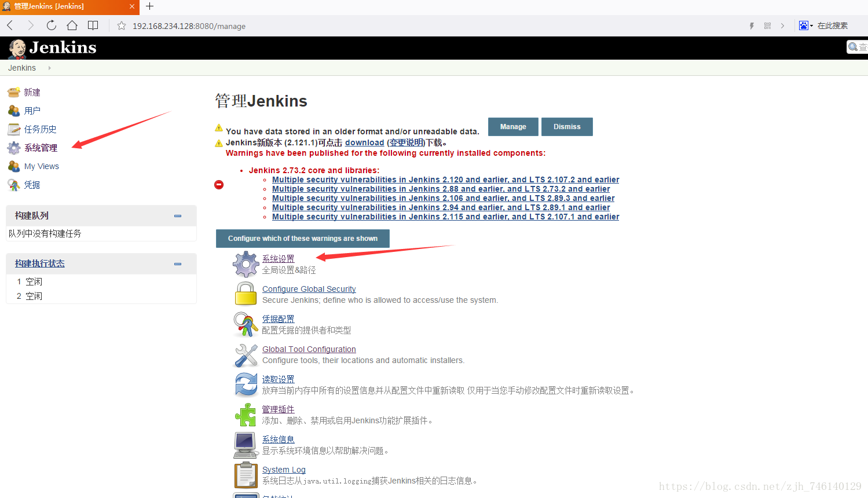Click the System Log clipboard icon
The height and width of the screenshot is (498, 868).
pyautogui.click(x=246, y=475)
